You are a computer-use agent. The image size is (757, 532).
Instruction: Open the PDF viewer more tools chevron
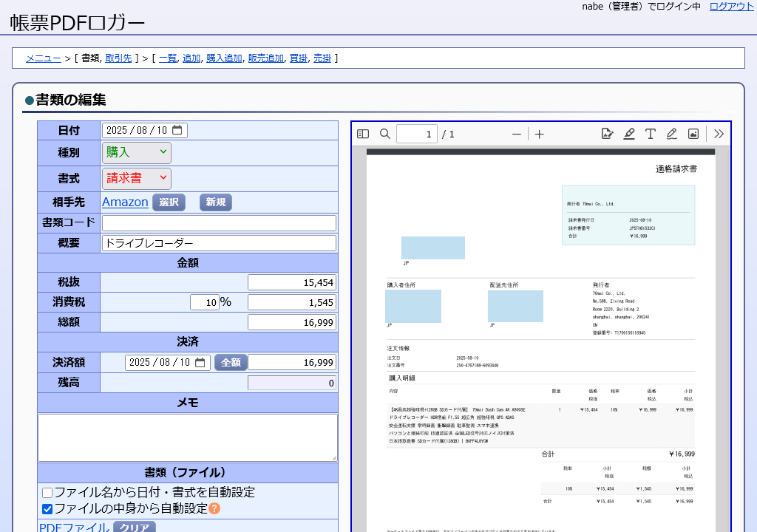pyautogui.click(x=719, y=134)
